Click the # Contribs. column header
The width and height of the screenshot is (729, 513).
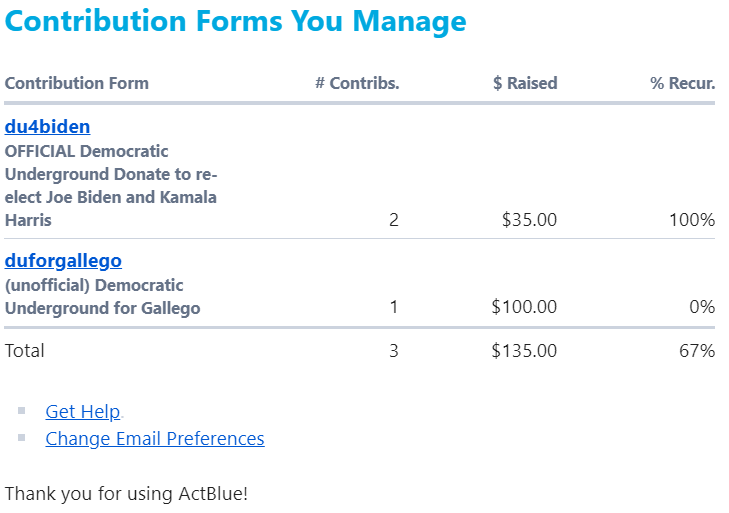pos(357,83)
